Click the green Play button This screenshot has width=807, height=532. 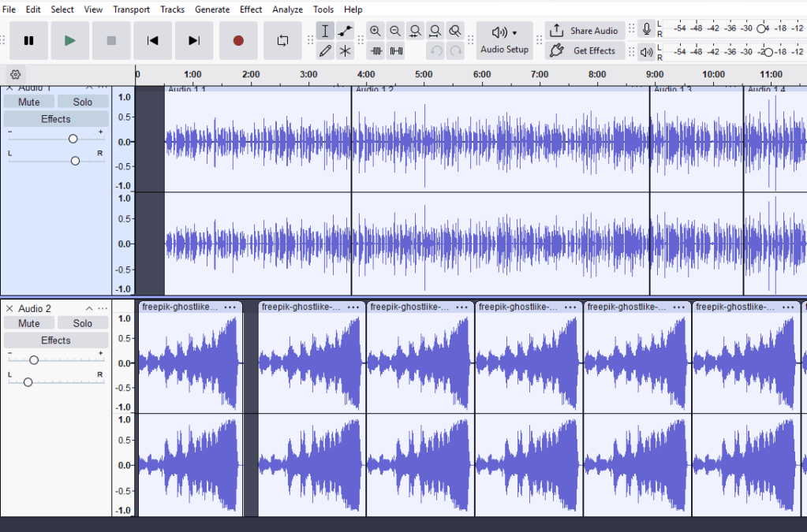[x=70, y=41]
